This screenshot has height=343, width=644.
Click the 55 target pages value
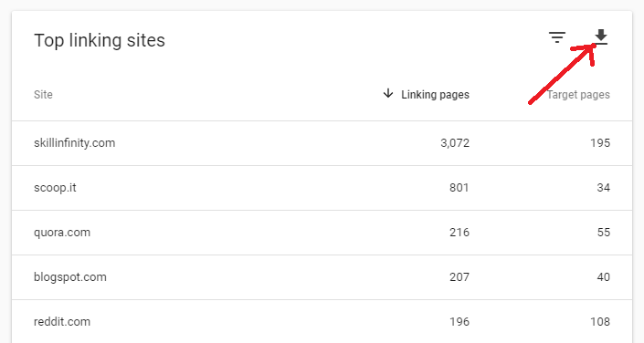point(603,233)
